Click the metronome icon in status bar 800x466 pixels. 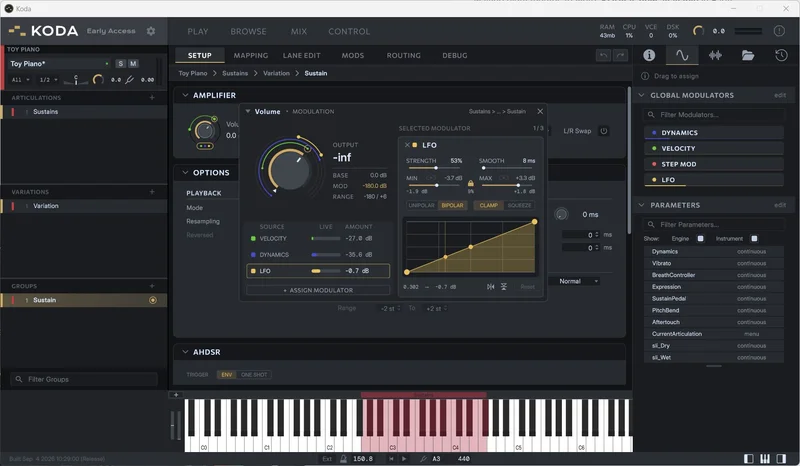point(343,459)
